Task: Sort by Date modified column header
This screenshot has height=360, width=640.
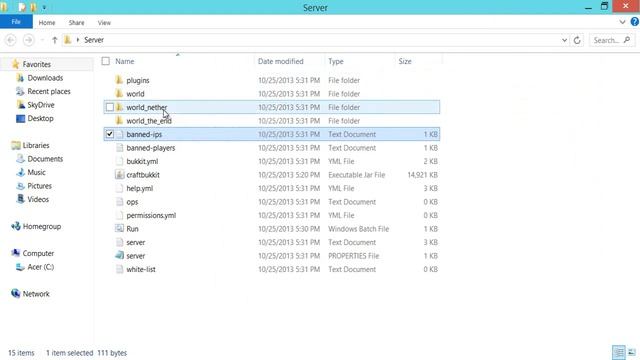Action: pyautogui.click(x=280, y=61)
